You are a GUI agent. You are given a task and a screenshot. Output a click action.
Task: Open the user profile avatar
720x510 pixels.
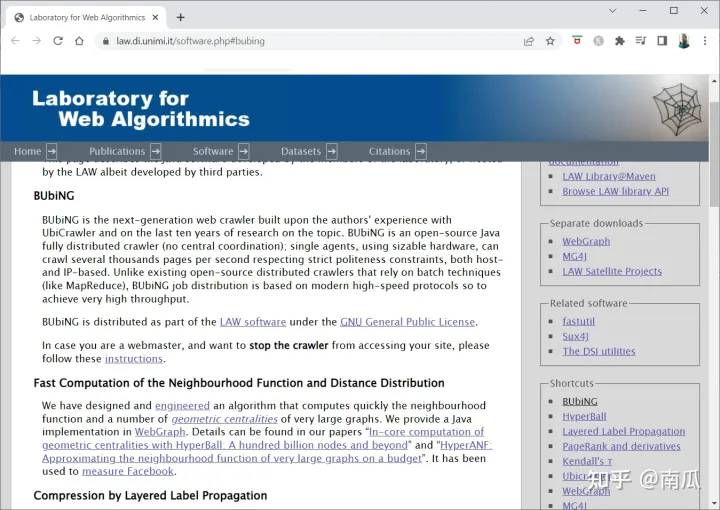point(684,41)
